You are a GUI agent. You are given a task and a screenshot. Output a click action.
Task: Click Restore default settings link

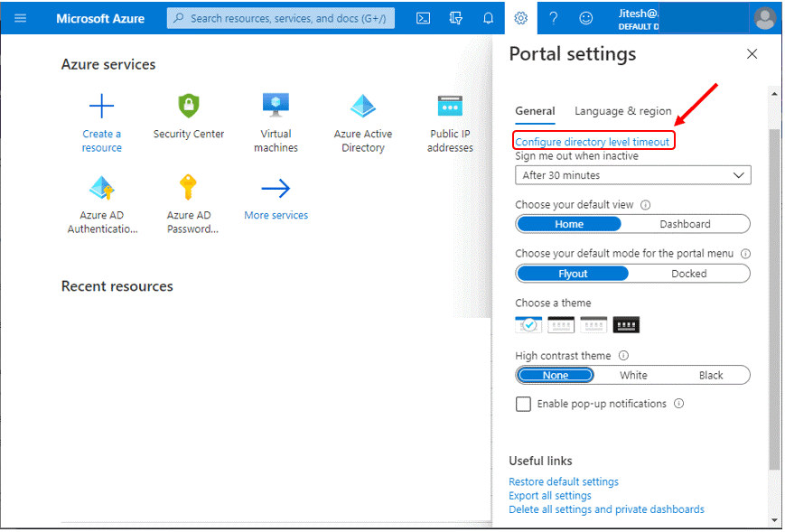pos(565,482)
